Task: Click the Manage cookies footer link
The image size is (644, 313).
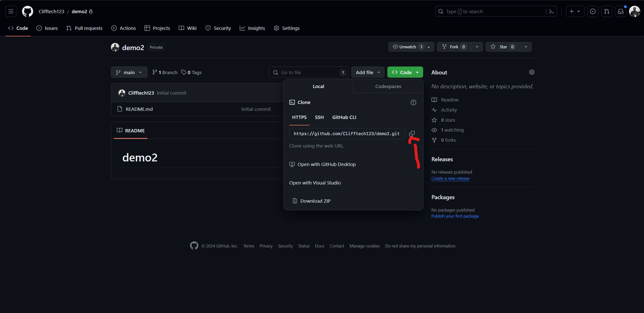Action: click(x=365, y=246)
